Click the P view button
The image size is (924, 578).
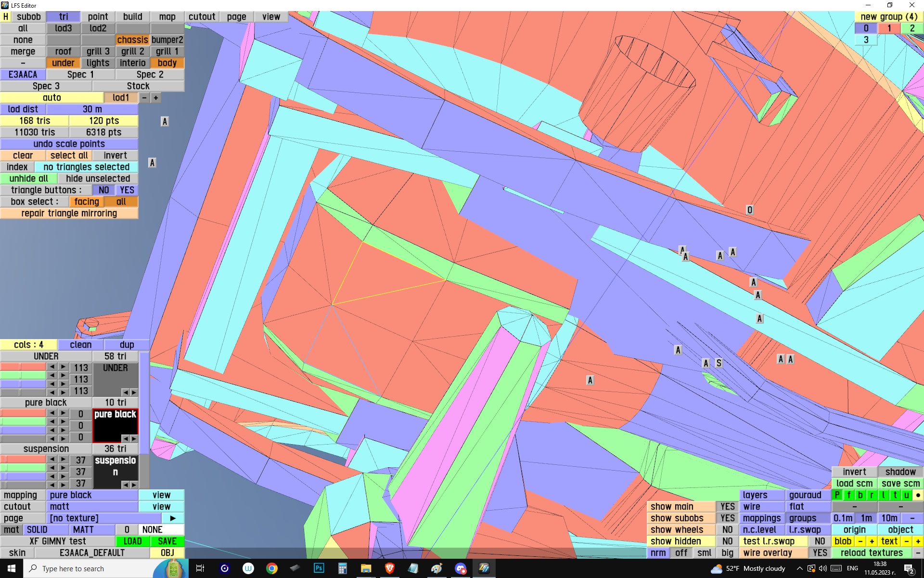point(837,495)
